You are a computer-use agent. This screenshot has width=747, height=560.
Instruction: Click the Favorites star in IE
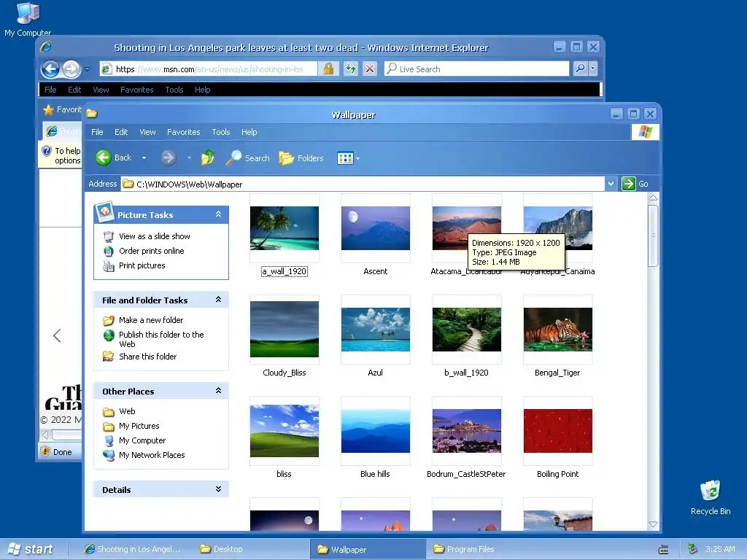pos(48,110)
